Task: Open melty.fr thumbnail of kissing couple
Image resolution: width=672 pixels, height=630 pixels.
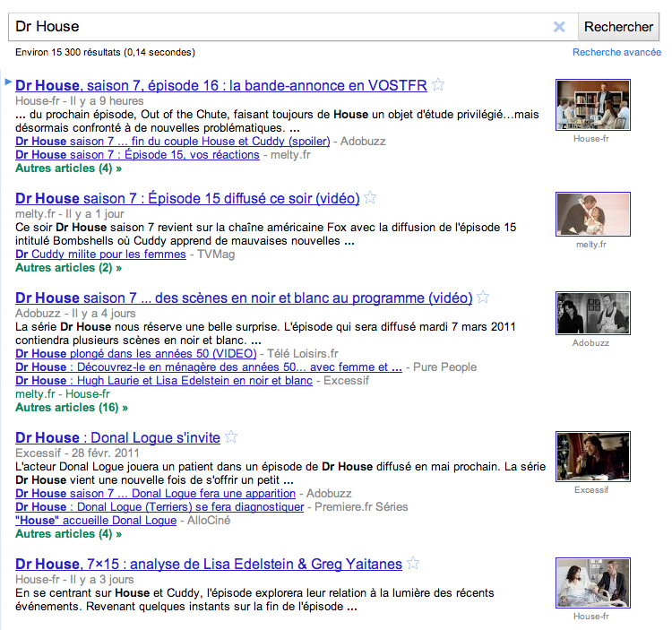Action: (x=593, y=214)
